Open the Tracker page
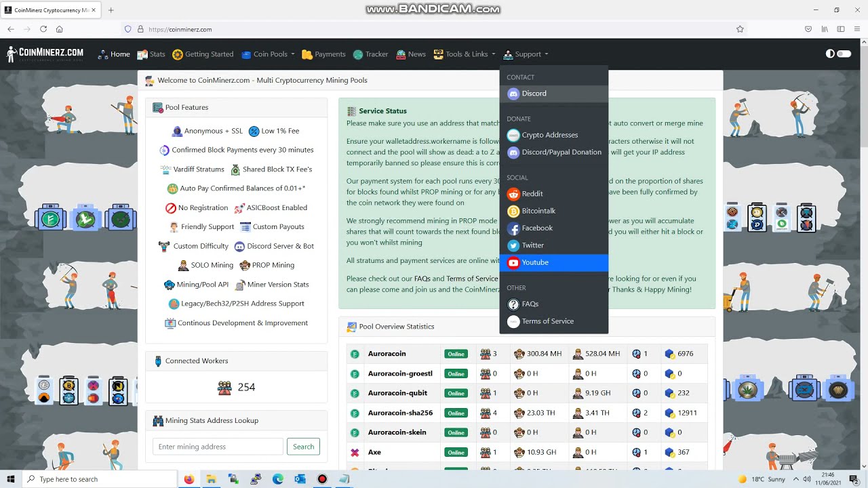Viewport: 868px width, 488px height. point(370,54)
